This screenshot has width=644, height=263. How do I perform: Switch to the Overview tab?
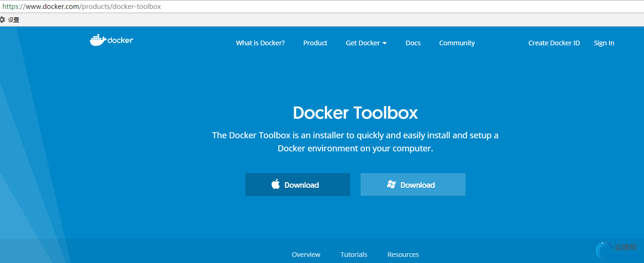(x=306, y=255)
